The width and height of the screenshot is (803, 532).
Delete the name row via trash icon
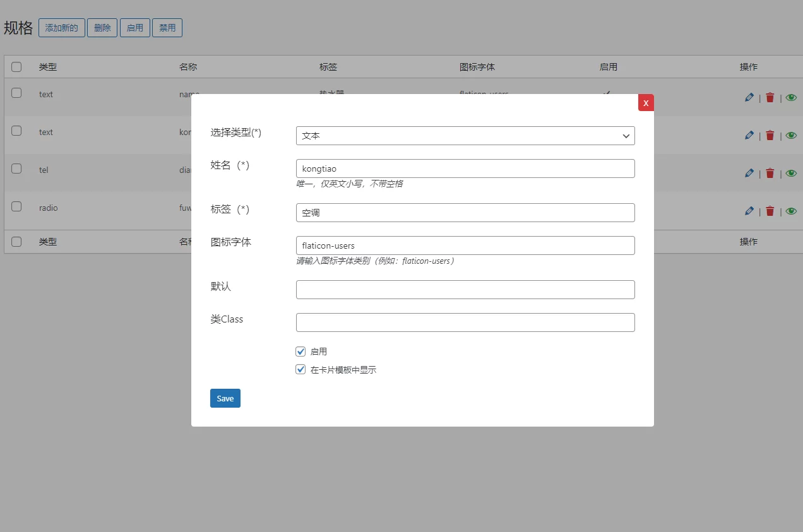click(x=770, y=97)
